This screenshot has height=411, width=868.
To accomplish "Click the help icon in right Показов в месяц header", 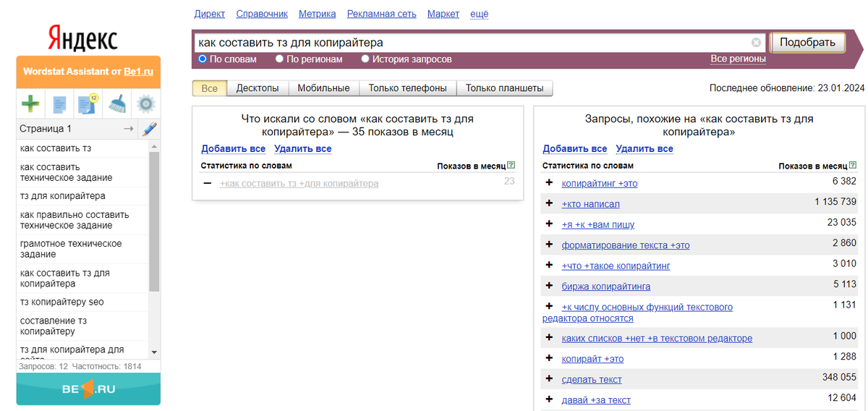I will point(853,166).
